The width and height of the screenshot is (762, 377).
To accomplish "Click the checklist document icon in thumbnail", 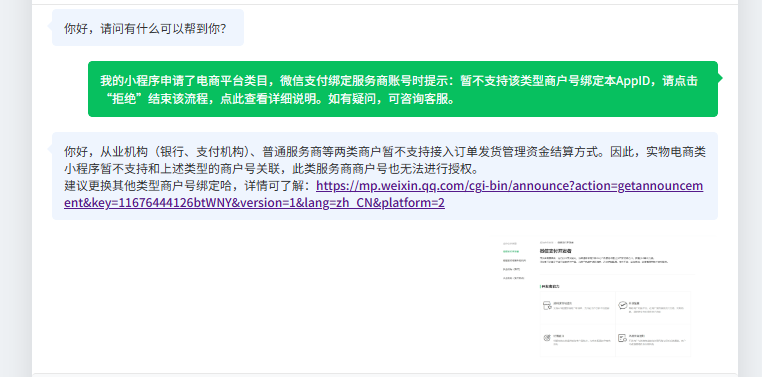I will [623, 338].
